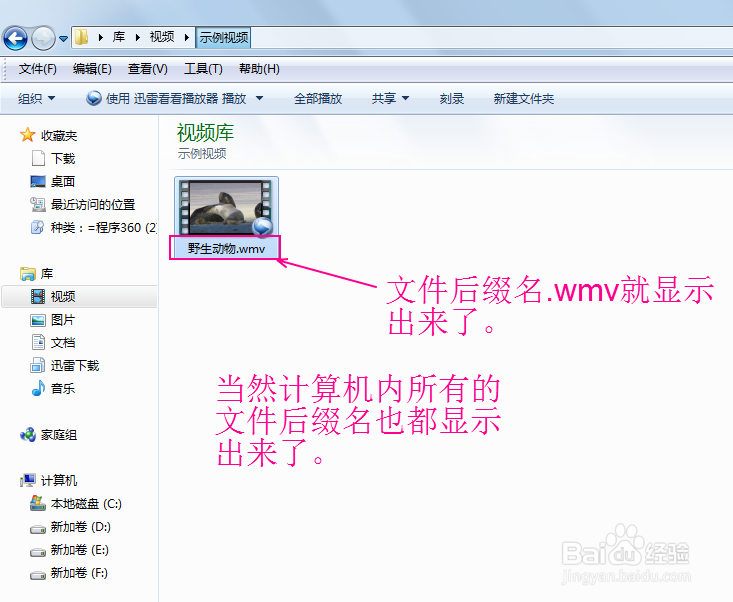The width and height of the screenshot is (733, 602).
Task: Select 音乐 library in sidebar
Action: tap(63, 388)
